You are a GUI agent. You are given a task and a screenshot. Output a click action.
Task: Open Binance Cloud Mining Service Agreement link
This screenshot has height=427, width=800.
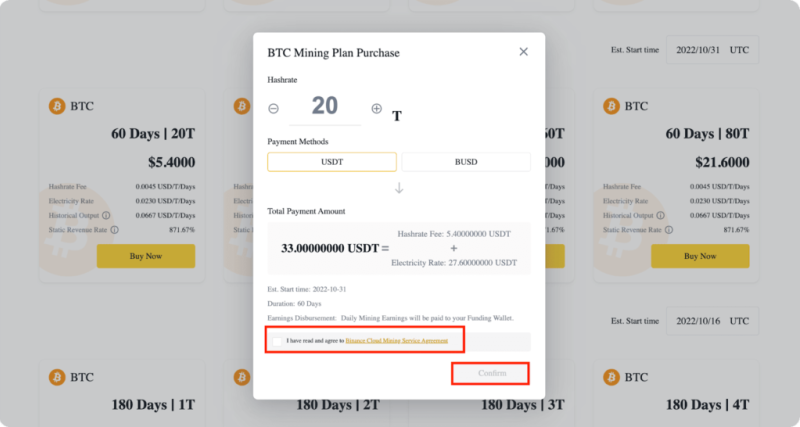point(396,340)
